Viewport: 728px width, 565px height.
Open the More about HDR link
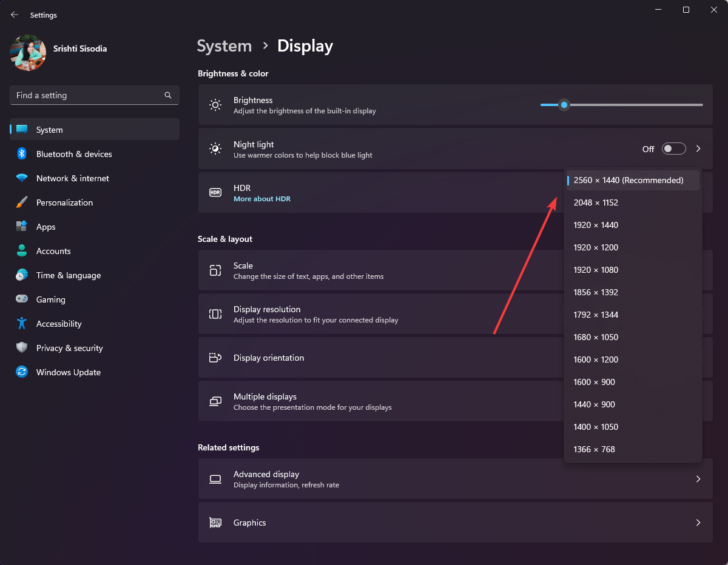pyautogui.click(x=262, y=199)
